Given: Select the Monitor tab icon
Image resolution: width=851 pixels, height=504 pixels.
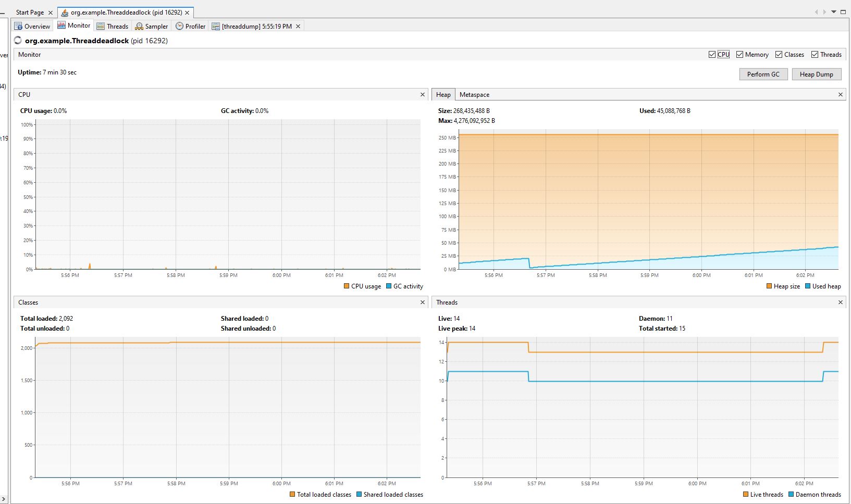Looking at the screenshot, I should click(x=61, y=25).
